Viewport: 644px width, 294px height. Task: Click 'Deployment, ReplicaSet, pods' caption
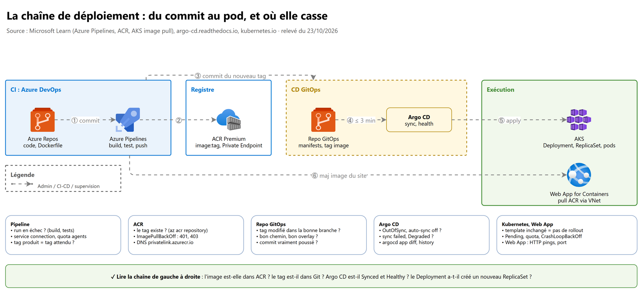pyautogui.click(x=579, y=145)
